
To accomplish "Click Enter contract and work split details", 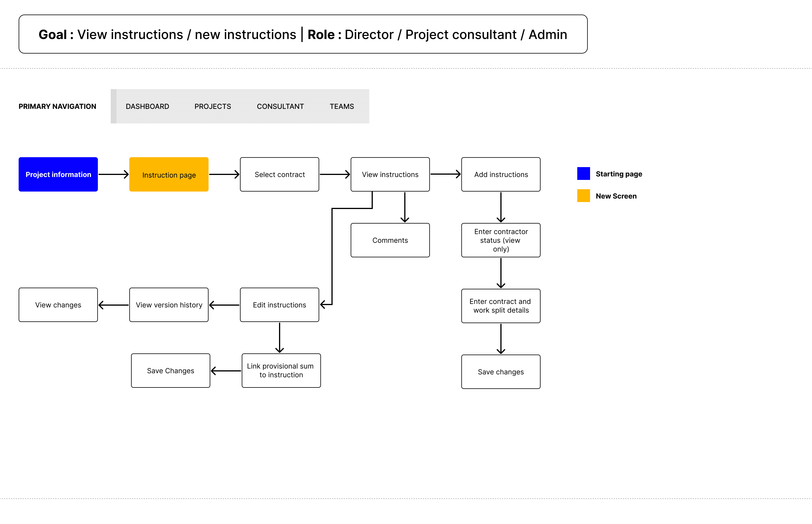I will (501, 306).
